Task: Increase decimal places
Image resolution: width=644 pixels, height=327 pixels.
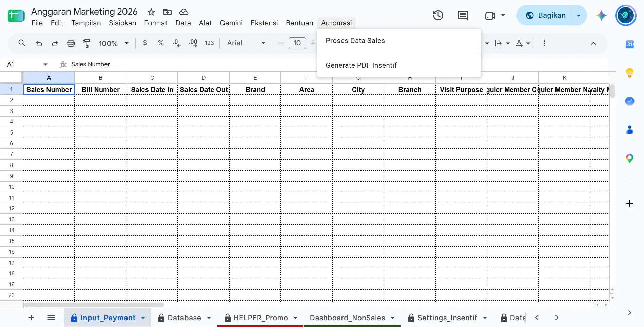Action: click(x=193, y=43)
